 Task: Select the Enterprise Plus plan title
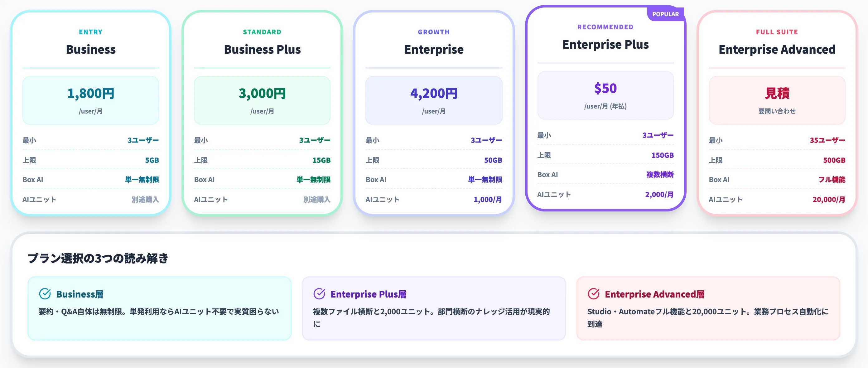tap(605, 45)
